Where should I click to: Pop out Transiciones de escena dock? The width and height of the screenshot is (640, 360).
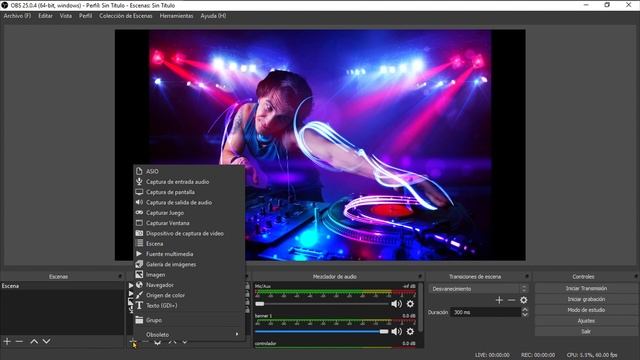(x=527, y=276)
